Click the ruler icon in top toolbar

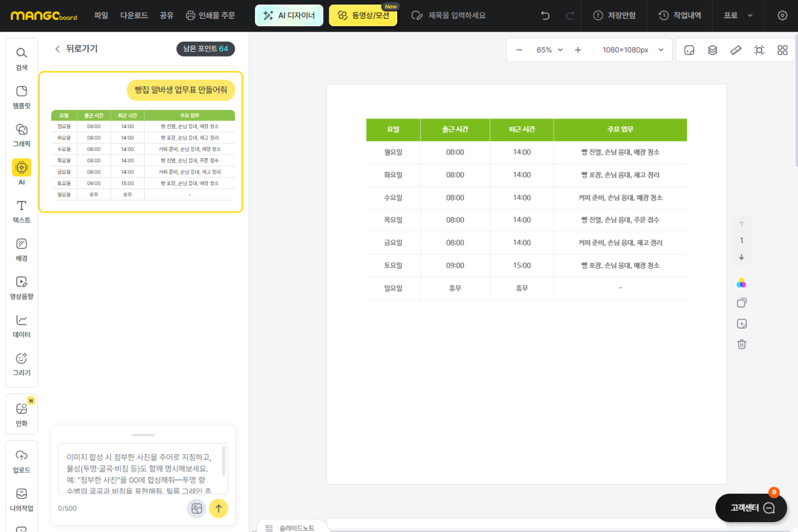tap(736, 50)
